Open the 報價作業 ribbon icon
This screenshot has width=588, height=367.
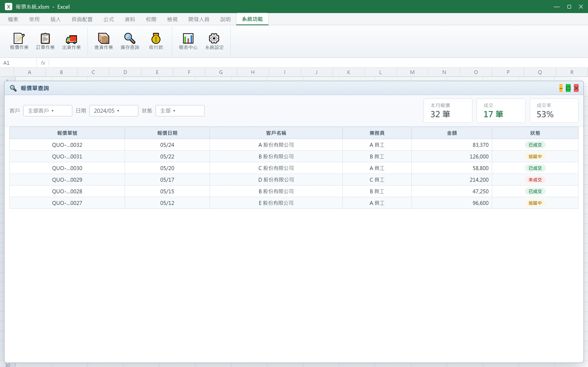click(19, 41)
